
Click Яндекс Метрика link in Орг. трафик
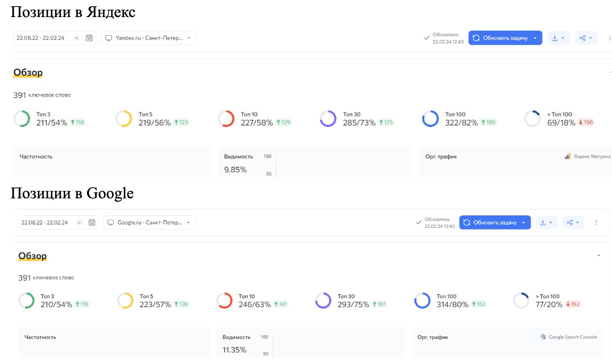[587, 157]
